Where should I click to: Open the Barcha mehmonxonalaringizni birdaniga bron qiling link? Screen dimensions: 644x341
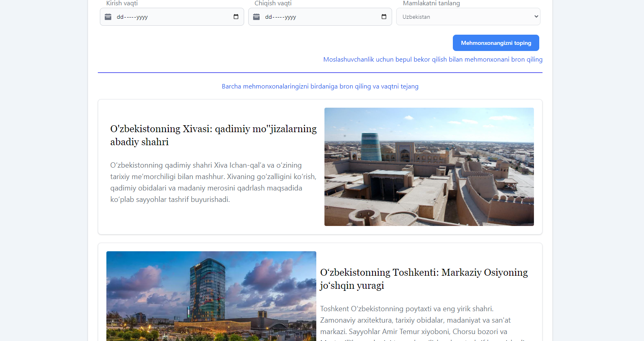pos(320,86)
